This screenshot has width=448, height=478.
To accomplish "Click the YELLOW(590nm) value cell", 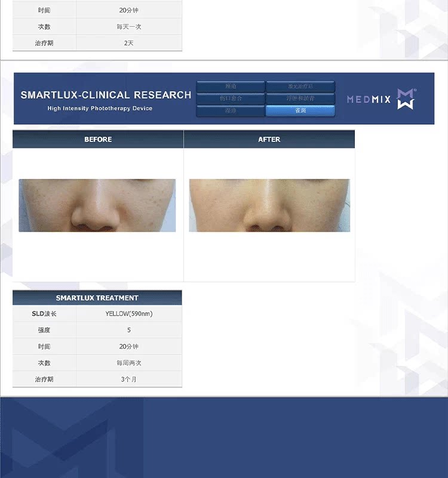I will (x=129, y=314).
